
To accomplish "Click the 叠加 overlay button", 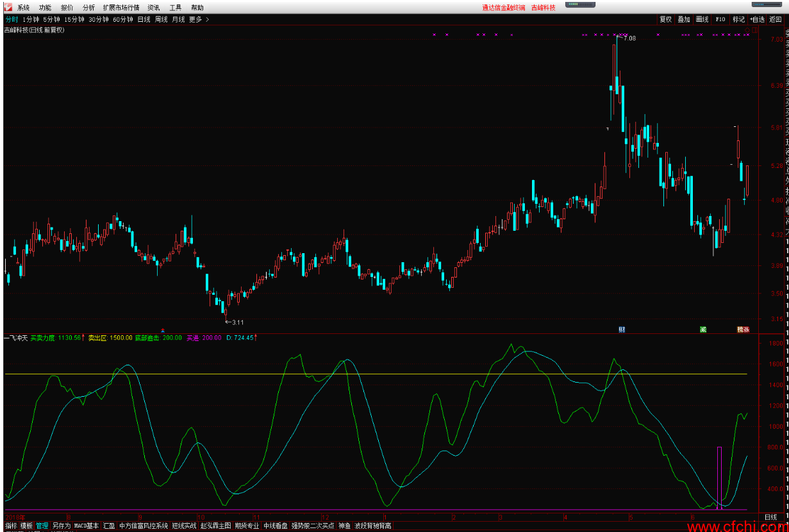I will click(x=684, y=19).
